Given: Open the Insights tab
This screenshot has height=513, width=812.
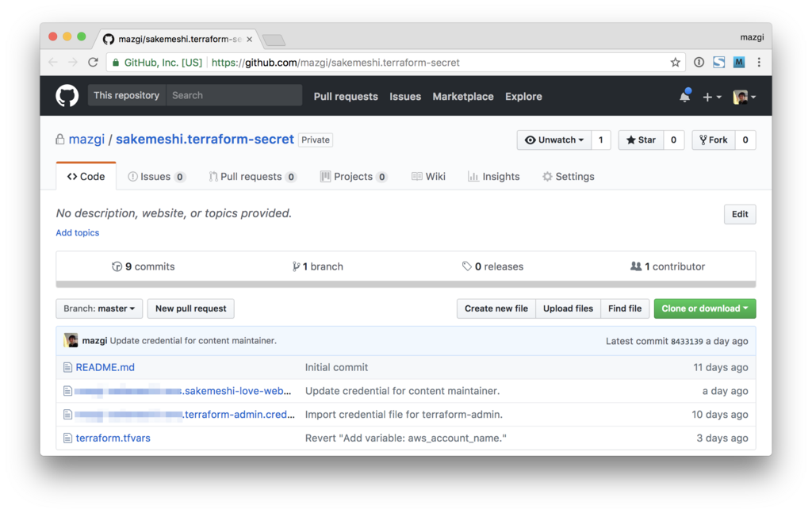Looking at the screenshot, I should 493,177.
